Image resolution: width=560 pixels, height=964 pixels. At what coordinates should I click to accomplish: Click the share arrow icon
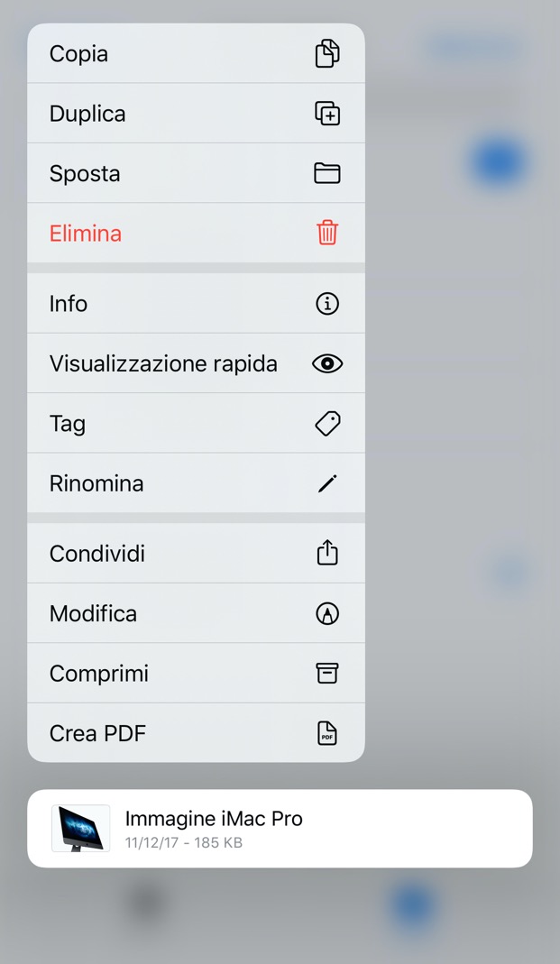point(327,553)
